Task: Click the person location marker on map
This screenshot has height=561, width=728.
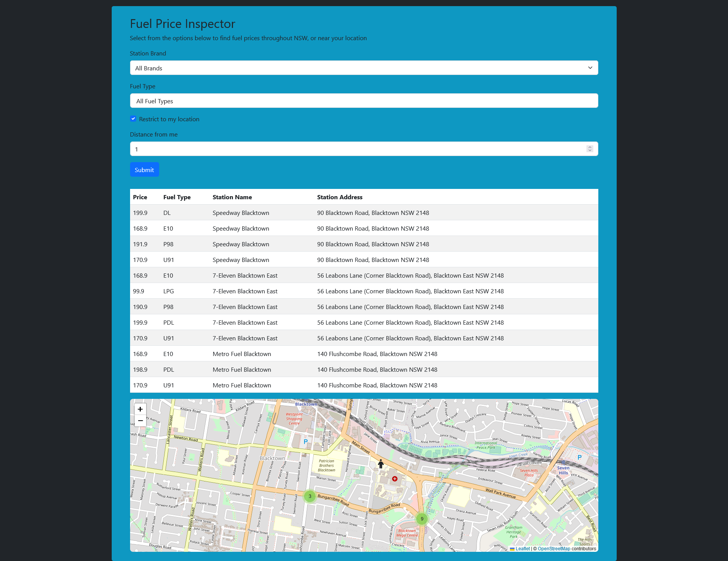Action: tap(381, 464)
